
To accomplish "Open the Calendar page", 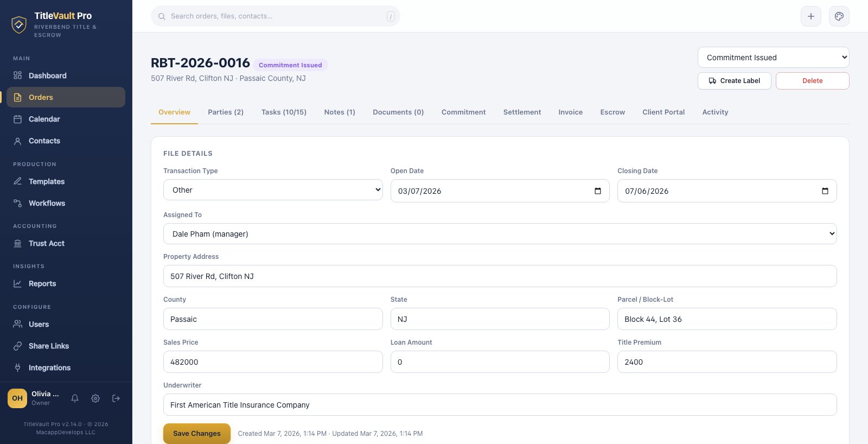I will tap(66, 119).
